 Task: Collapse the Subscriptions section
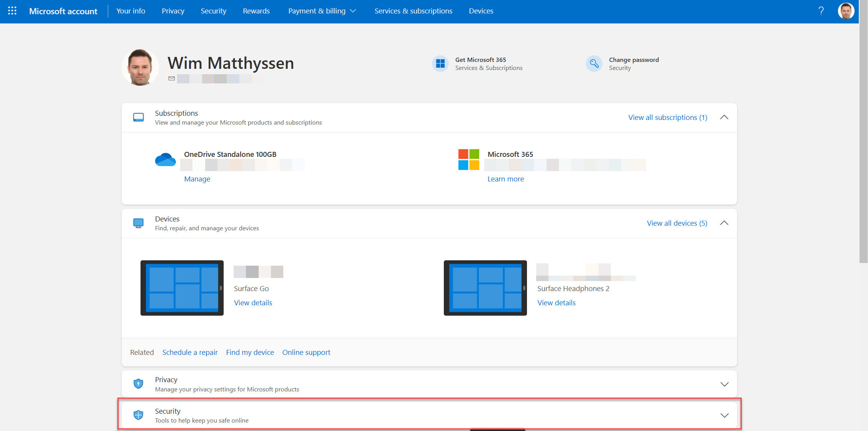724,117
